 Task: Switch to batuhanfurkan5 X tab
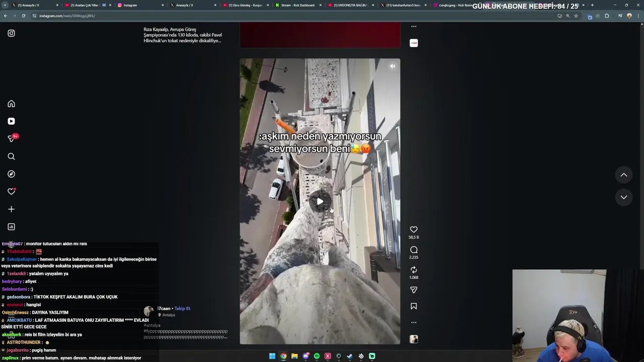coord(404,5)
